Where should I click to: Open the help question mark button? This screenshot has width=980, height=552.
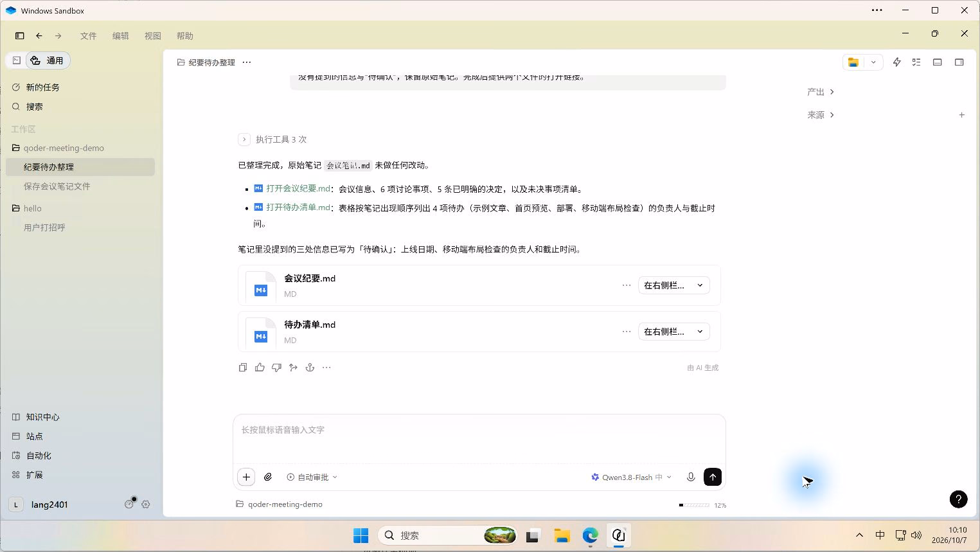click(x=958, y=499)
